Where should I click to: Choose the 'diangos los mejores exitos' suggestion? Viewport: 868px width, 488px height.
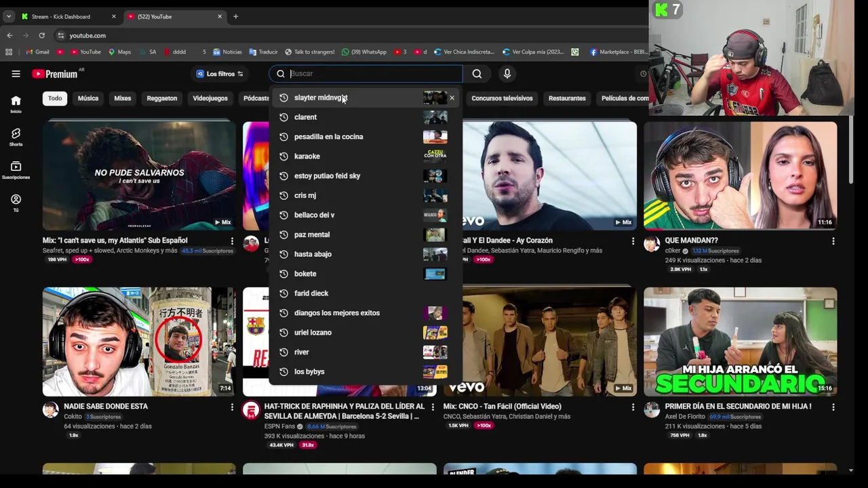(x=366, y=313)
